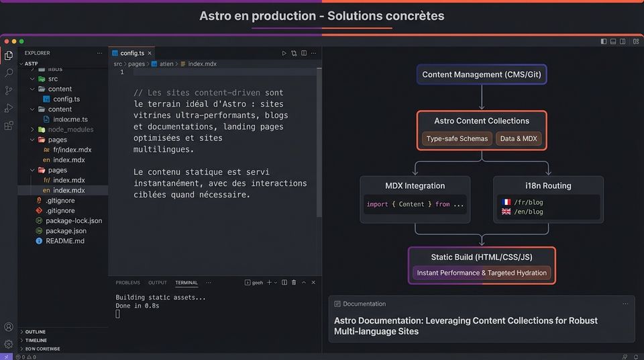Toggle the primary sidebar layout button
The height and width of the screenshot is (360, 644).
coord(603,41)
